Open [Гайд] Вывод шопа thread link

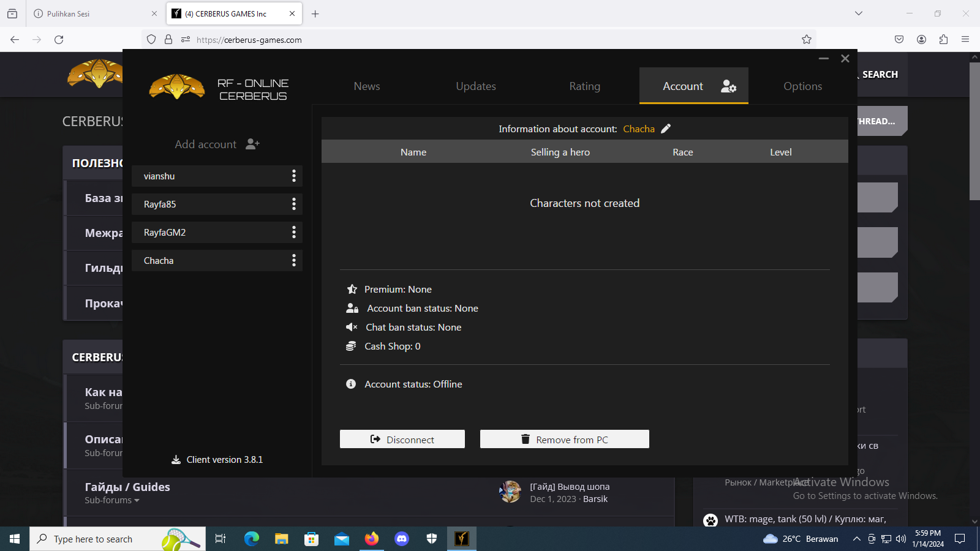[570, 487]
